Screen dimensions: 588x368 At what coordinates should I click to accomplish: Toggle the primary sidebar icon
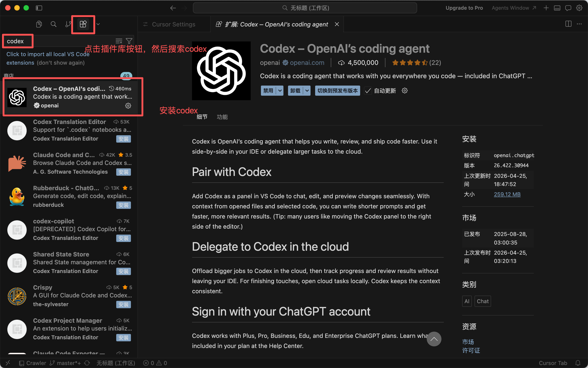(39, 8)
